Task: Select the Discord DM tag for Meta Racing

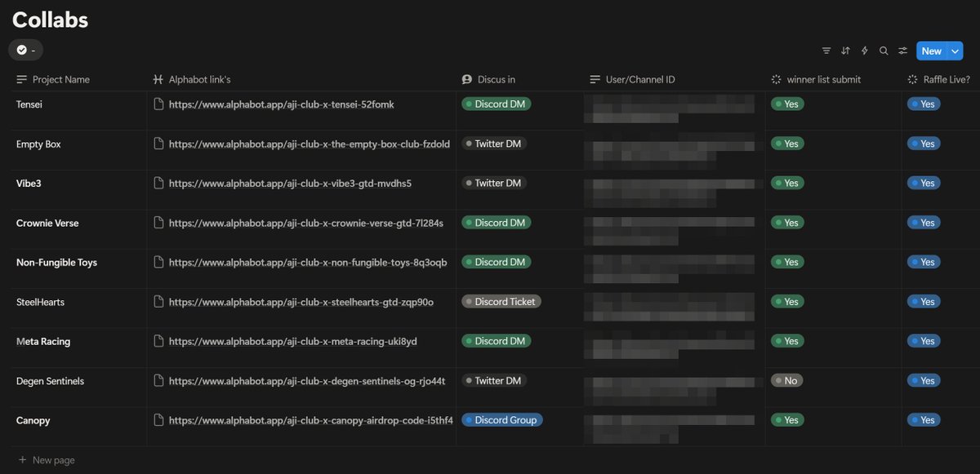Action: 497,340
